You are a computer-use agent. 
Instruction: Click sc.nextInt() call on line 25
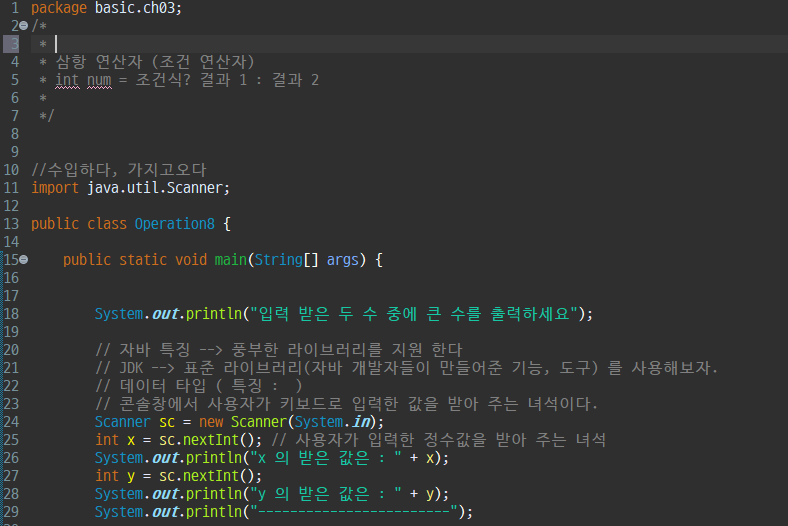click(x=207, y=440)
